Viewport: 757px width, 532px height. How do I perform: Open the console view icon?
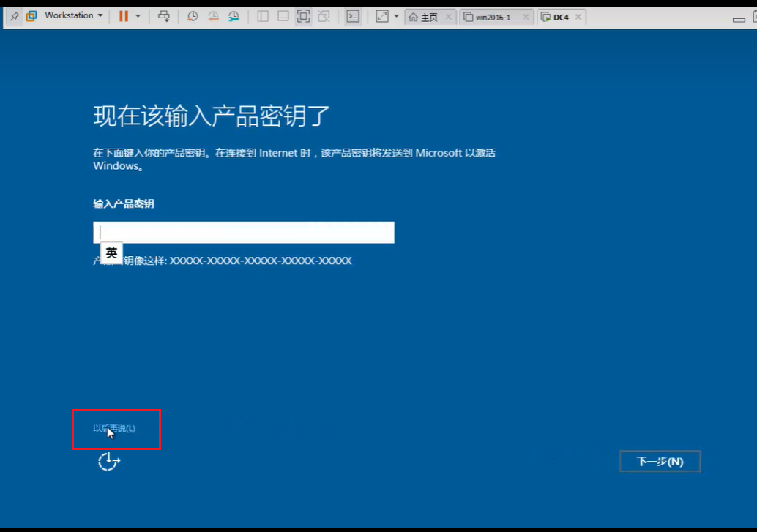click(353, 16)
